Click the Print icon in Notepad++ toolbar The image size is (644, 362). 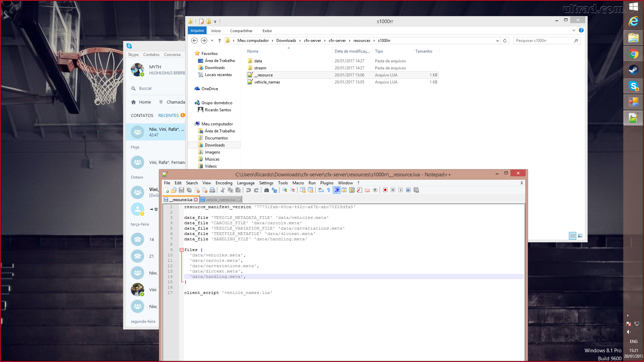pyautogui.click(x=212, y=190)
